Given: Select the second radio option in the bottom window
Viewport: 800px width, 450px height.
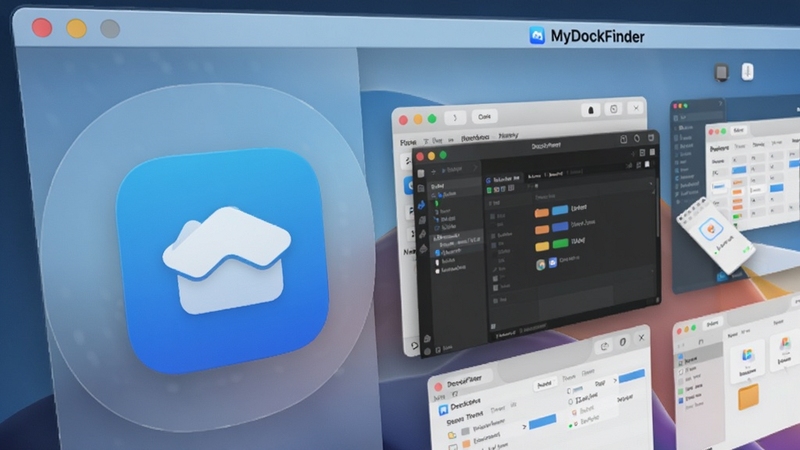Looking at the screenshot, I should pos(571,402).
